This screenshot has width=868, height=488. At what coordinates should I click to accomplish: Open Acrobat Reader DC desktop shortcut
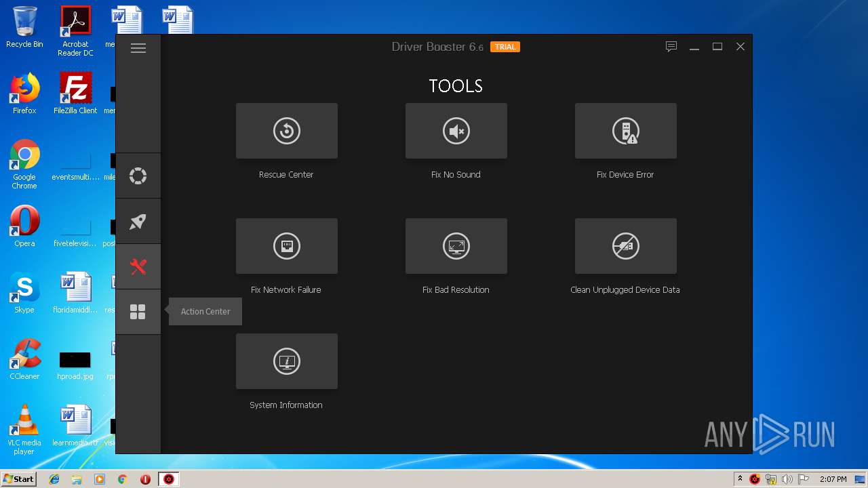[75, 31]
